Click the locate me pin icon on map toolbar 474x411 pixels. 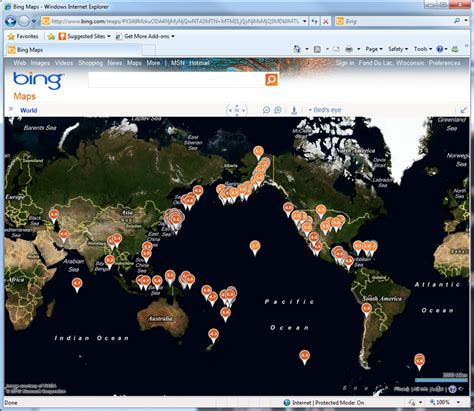coord(294,110)
